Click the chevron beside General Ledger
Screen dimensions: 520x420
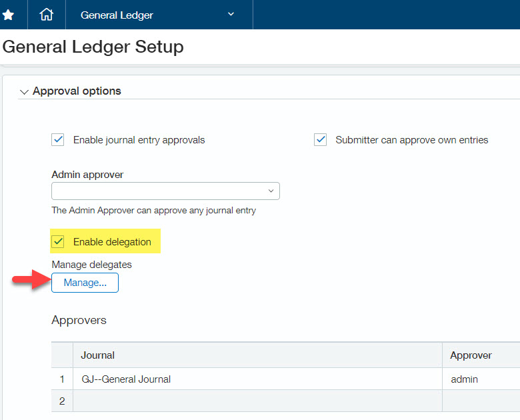click(231, 14)
